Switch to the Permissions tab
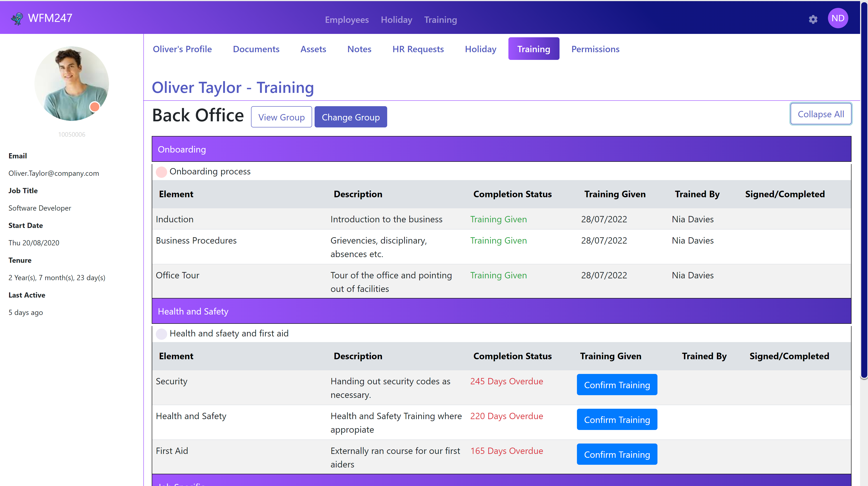The width and height of the screenshot is (868, 486). [595, 49]
